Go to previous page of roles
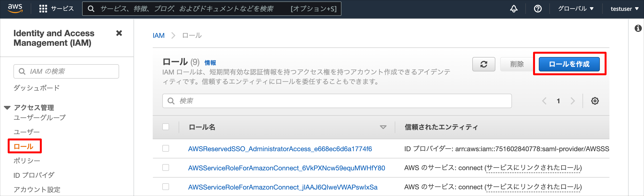Image resolution: width=644 pixels, height=196 pixels. click(x=544, y=101)
